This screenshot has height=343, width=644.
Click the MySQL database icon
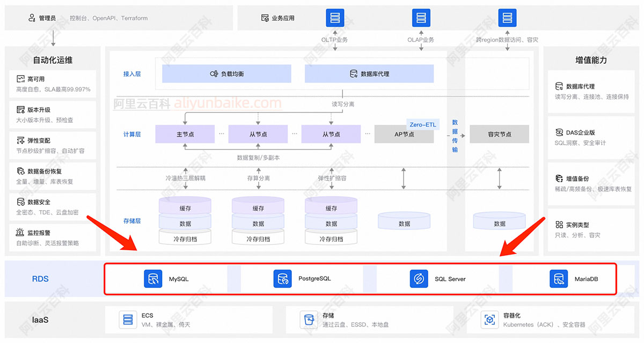[153, 279]
